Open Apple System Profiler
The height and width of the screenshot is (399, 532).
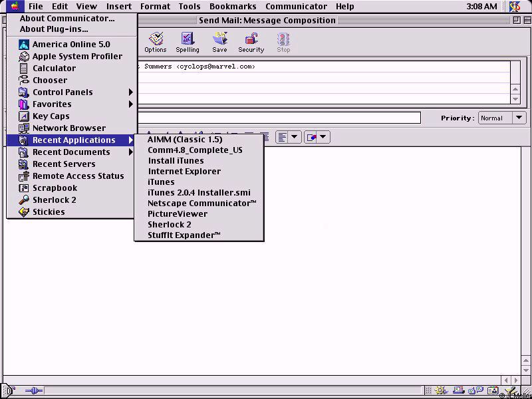70,57
